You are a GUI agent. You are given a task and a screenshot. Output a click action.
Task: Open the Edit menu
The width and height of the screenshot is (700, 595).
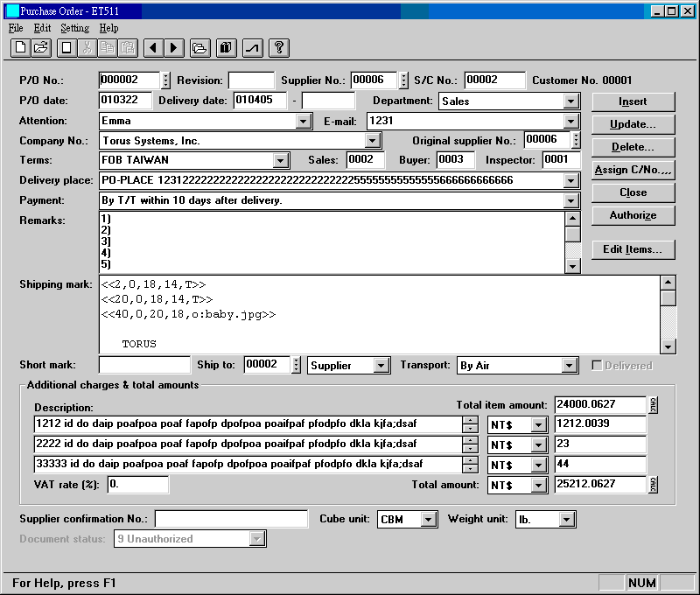click(42, 28)
